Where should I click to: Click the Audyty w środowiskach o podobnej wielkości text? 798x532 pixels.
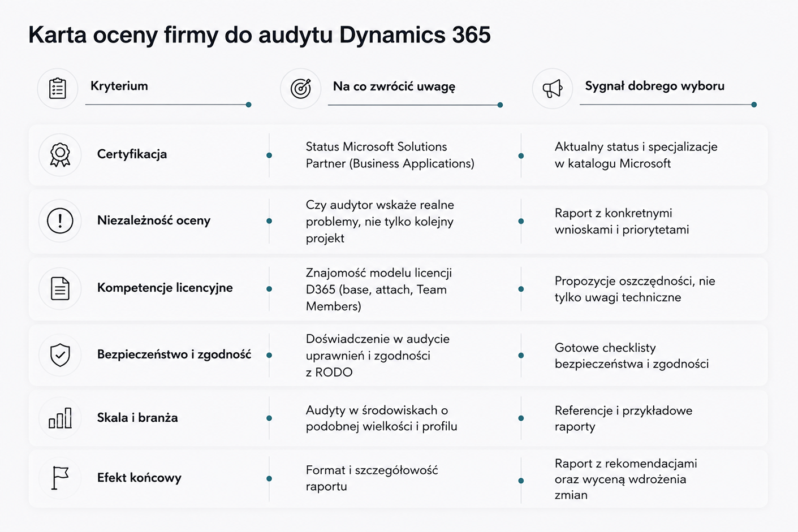(382, 418)
